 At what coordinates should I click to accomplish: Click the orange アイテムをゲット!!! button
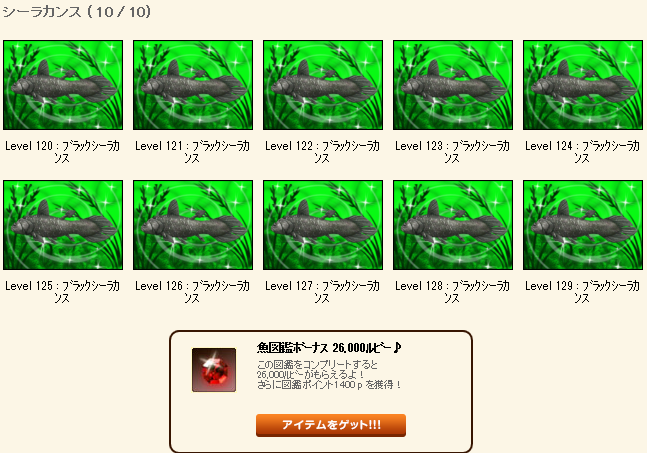331,425
